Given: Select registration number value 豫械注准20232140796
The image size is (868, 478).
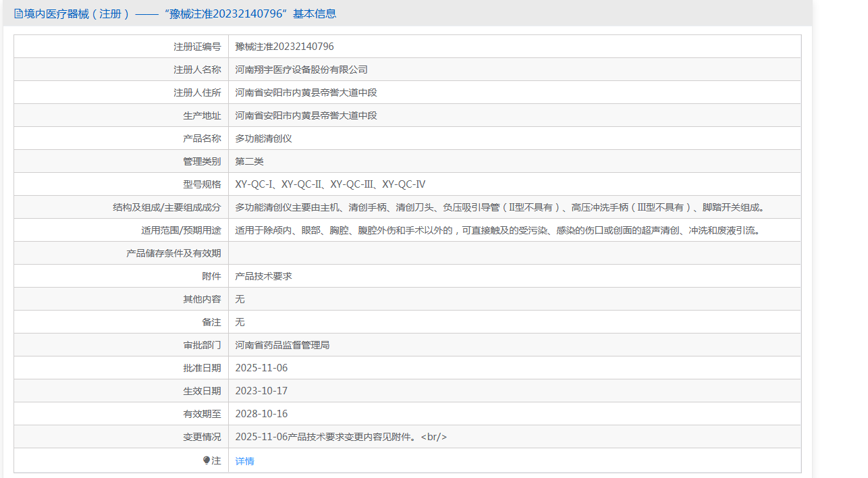Looking at the screenshot, I should [284, 47].
